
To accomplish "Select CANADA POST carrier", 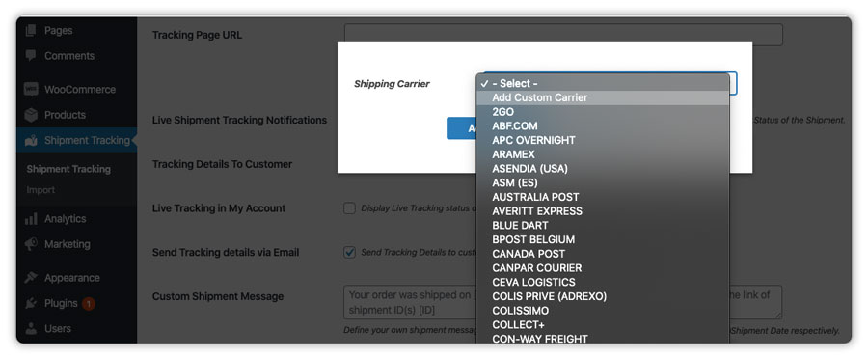I will click(602, 254).
